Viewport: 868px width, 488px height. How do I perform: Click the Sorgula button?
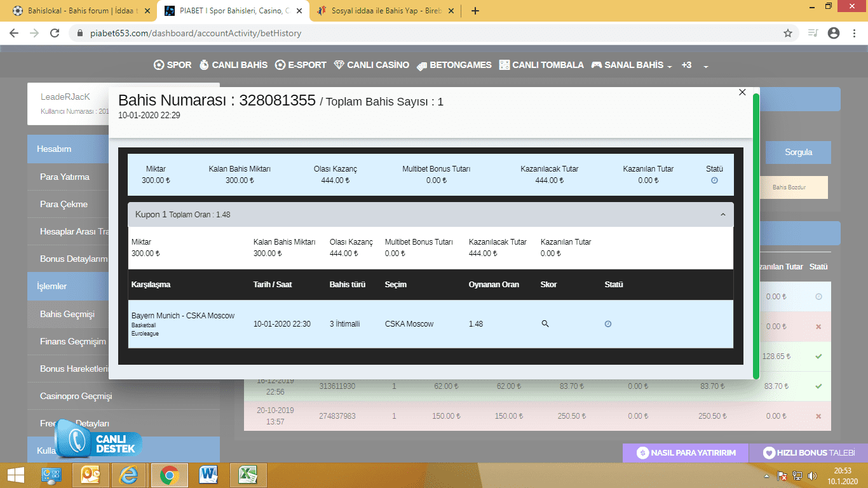[798, 152]
